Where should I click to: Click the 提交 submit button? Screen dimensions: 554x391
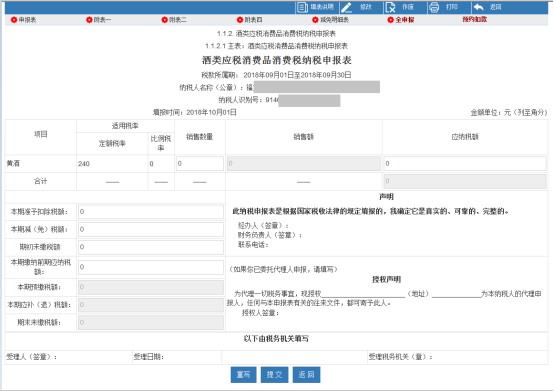pos(275,375)
